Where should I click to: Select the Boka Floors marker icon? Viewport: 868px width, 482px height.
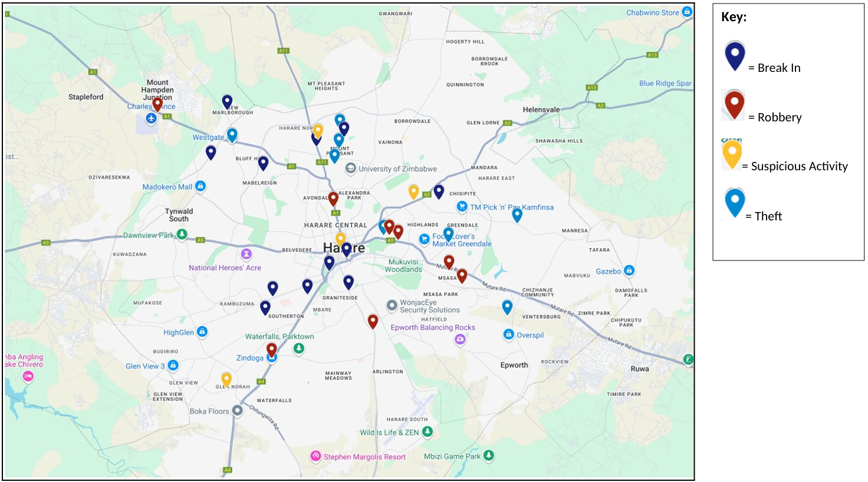tap(237, 410)
